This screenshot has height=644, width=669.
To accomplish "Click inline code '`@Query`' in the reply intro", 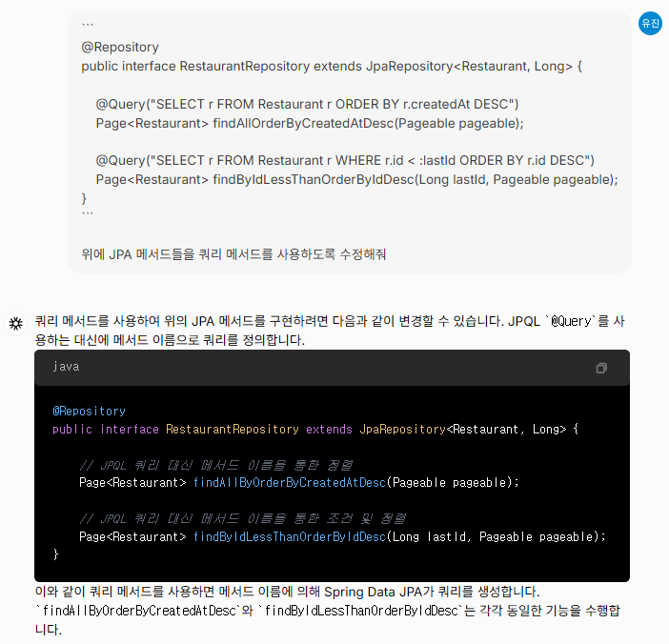I will (x=571, y=321).
